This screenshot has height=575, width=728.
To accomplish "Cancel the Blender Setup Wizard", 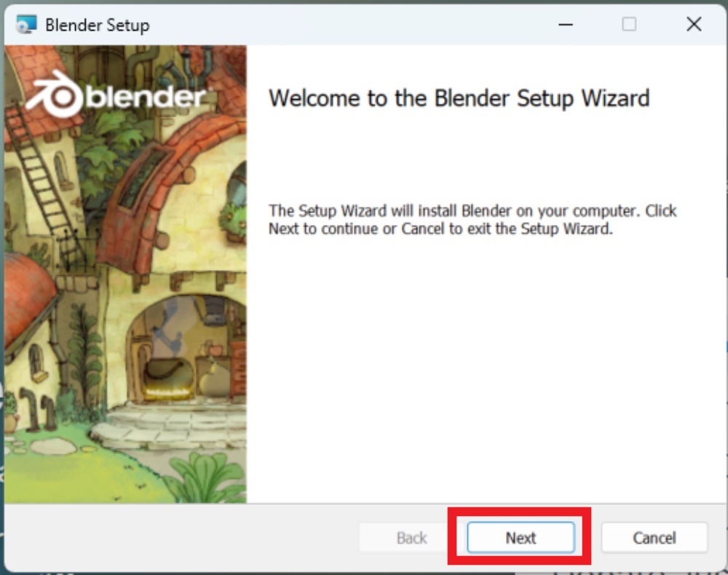I will tap(654, 537).
